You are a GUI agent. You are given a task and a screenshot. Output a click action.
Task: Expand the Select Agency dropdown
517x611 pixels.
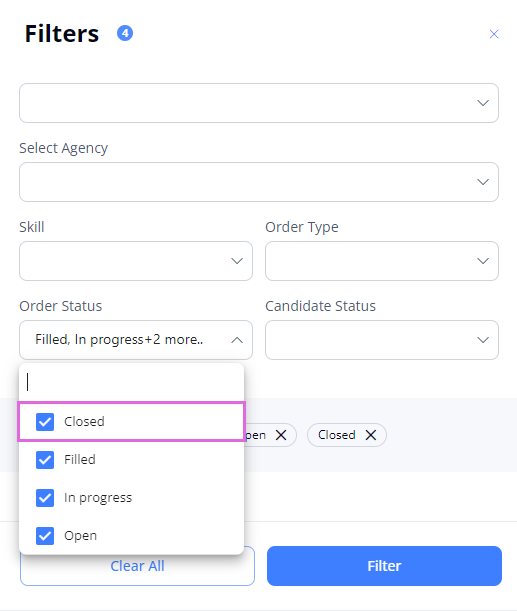coord(259,182)
